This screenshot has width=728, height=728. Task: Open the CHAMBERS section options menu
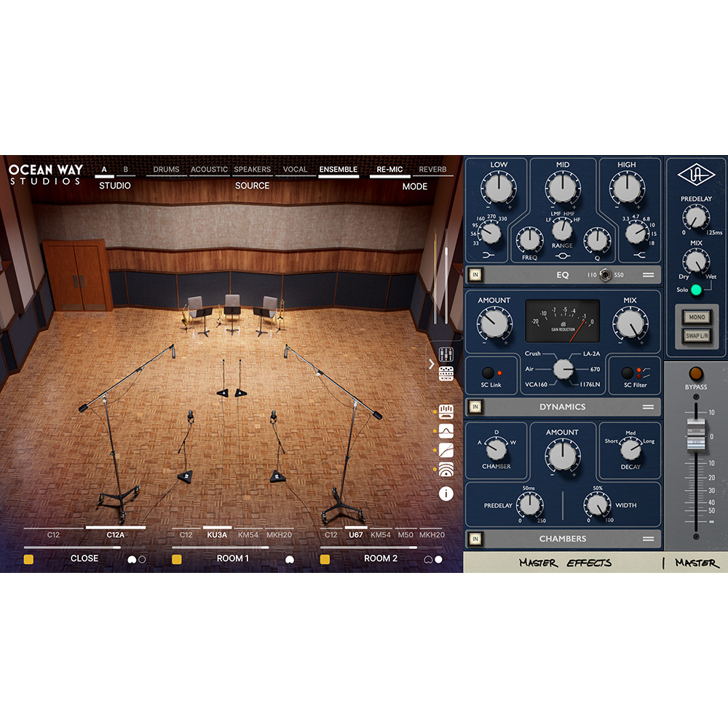(x=649, y=539)
